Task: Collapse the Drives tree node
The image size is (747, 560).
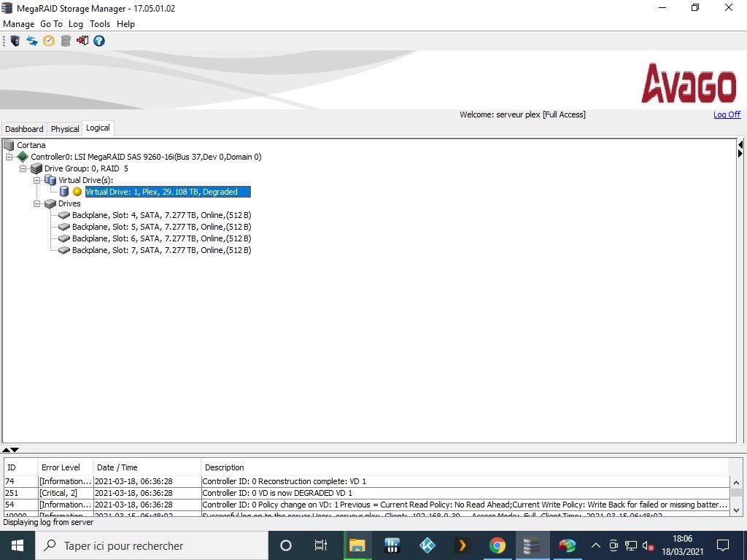Action: pyautogui.click(x=36, y=203)
